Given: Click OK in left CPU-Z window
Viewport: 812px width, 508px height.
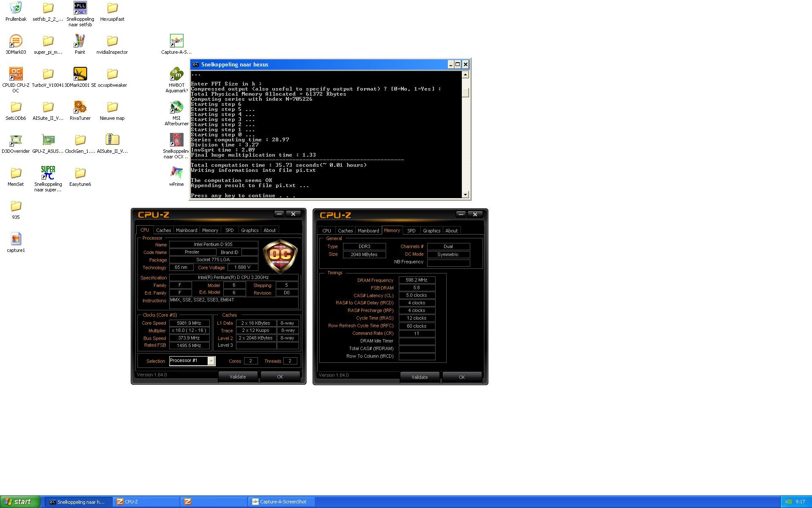Looking at the screenshot, I should [280, 377].
